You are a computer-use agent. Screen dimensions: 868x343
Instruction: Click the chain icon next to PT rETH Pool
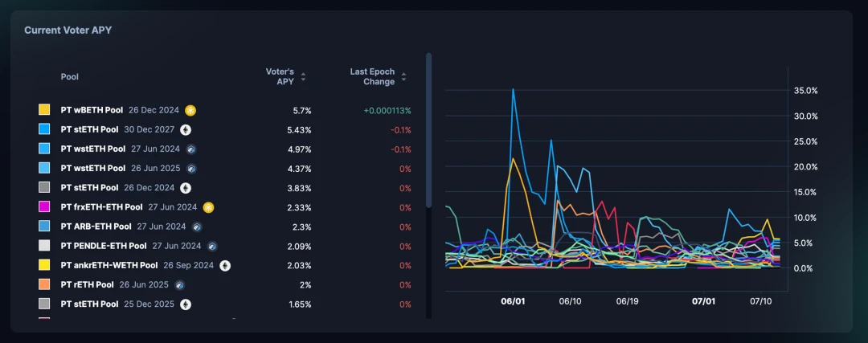[179, 285]
